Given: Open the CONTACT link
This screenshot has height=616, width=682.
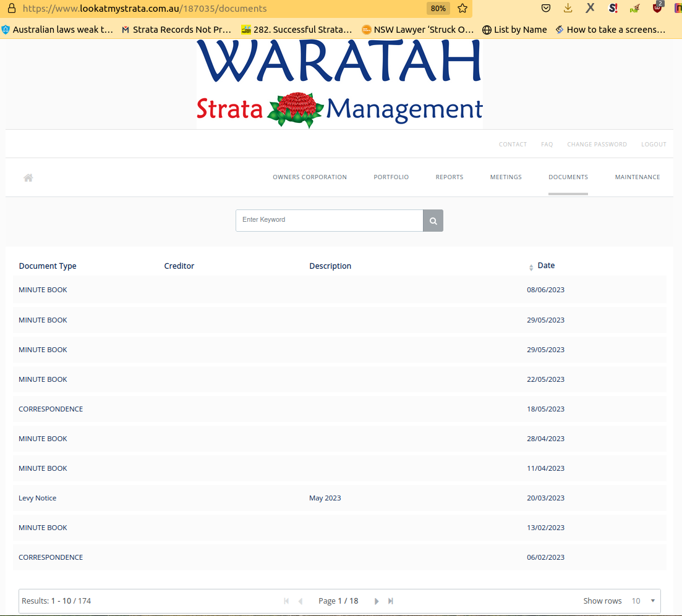Looking at the screenshot, I should pos(513,145).
